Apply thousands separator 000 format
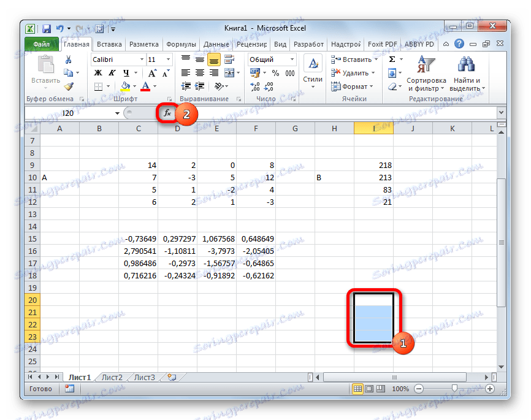The image size is (531, 420). 290,73
